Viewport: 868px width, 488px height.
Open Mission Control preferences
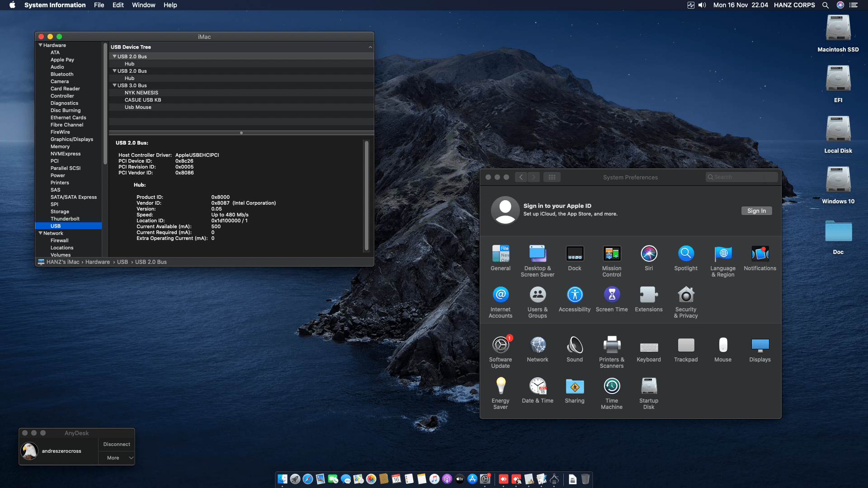(611, 254)
